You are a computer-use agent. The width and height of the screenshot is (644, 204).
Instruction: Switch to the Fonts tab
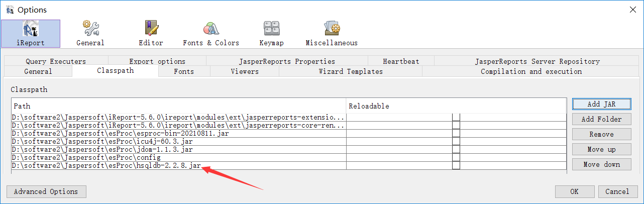[184, 71]
